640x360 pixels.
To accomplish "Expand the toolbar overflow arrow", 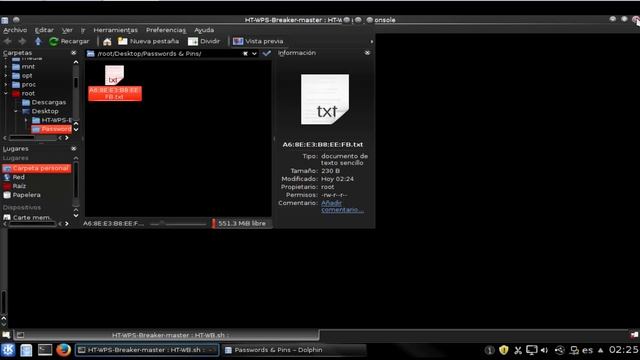I will (371, 42).
